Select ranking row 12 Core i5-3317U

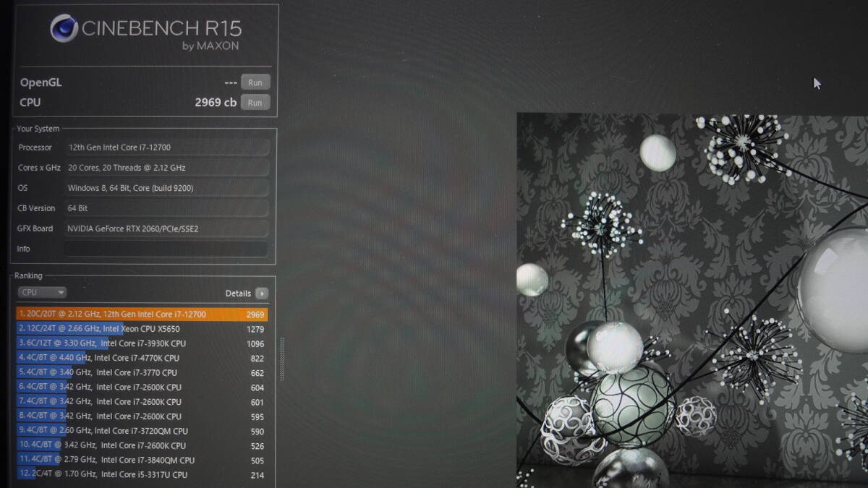[x=142, y=475]
